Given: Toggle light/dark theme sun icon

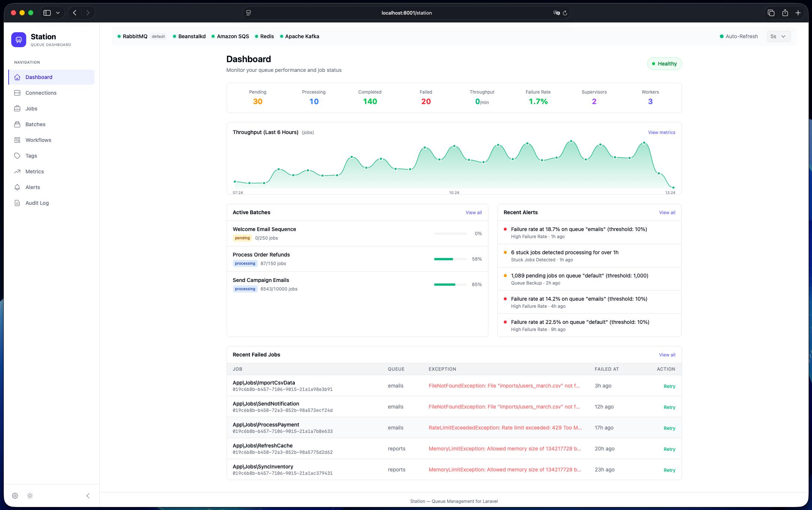Looking at the screenshot, I should click(30, 496).
